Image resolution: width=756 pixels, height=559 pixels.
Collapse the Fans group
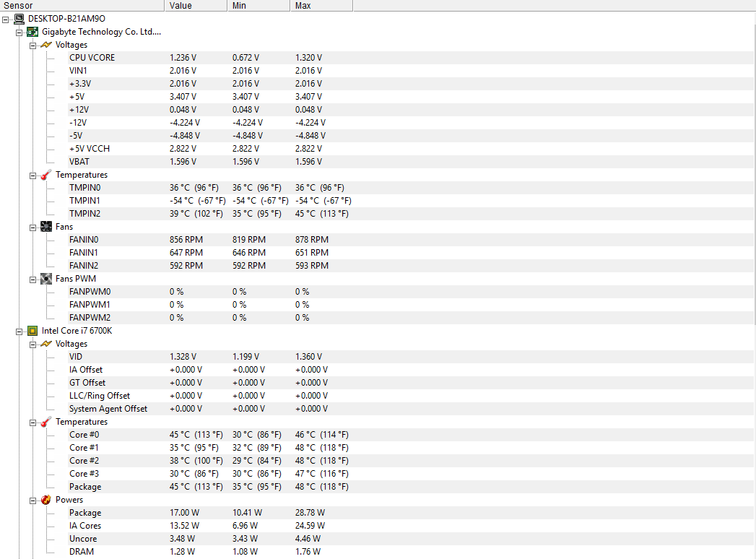pos(32,227)
